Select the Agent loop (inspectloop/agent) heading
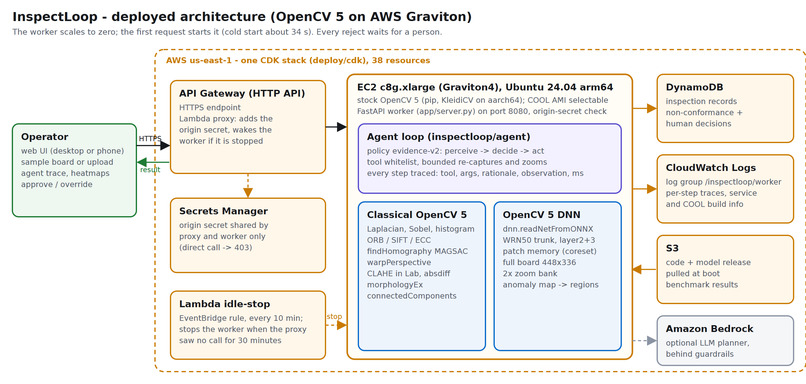 point(448,137)
